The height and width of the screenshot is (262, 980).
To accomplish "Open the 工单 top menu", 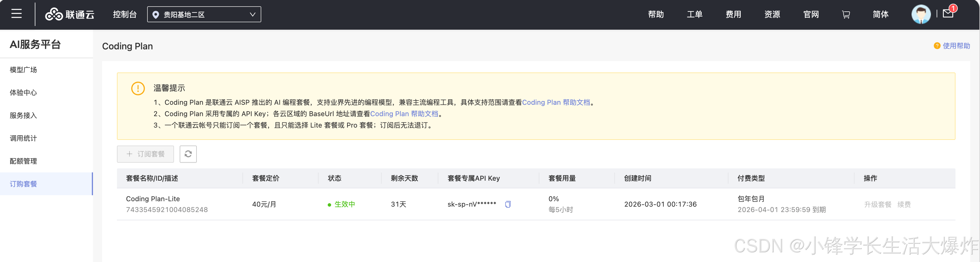I will (695, 15).
